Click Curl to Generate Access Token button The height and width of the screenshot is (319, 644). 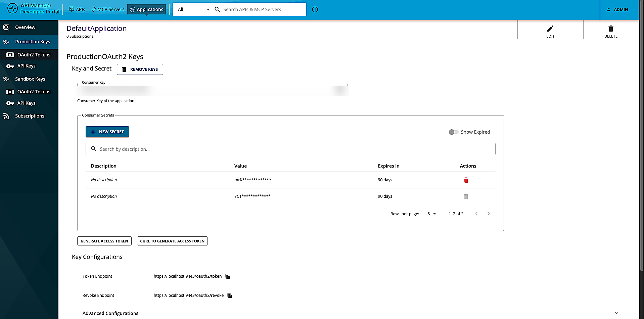pos(172,241)
